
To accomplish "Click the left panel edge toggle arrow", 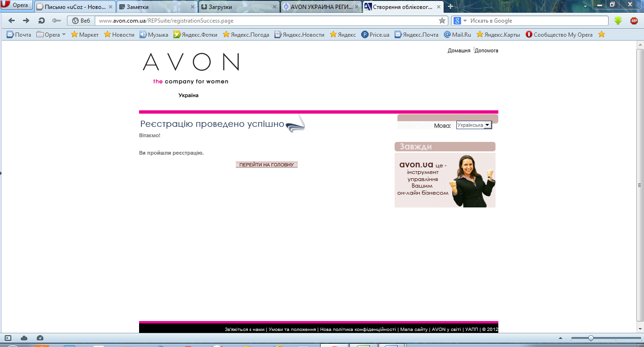I will [1, 173].
